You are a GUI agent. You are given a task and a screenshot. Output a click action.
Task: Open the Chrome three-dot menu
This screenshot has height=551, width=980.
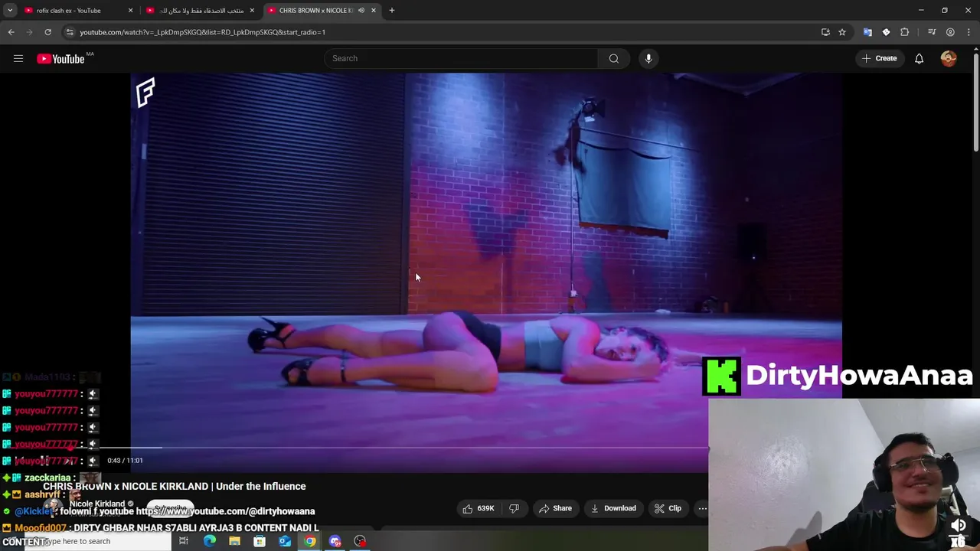tap(969, 32)
